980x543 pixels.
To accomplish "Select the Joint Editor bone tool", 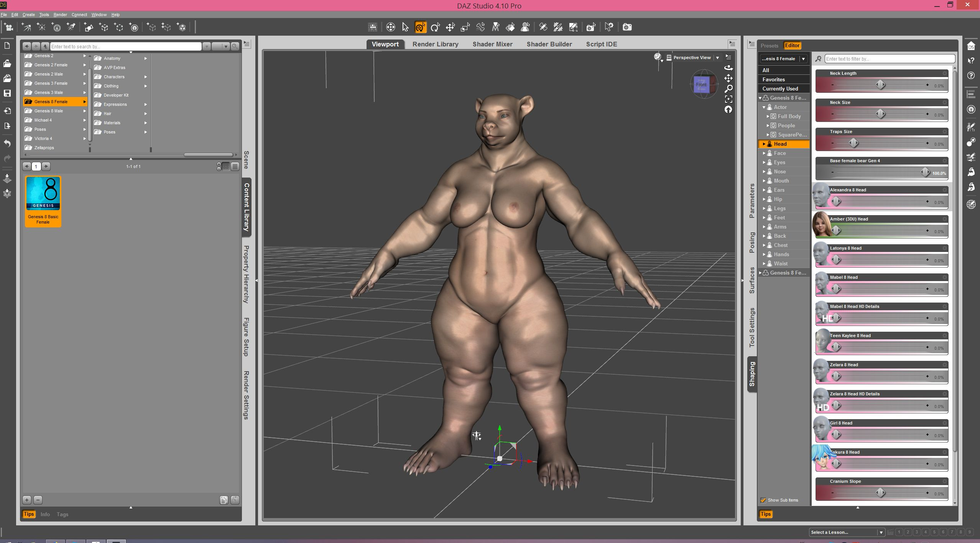I will click(x=480, y=27).
